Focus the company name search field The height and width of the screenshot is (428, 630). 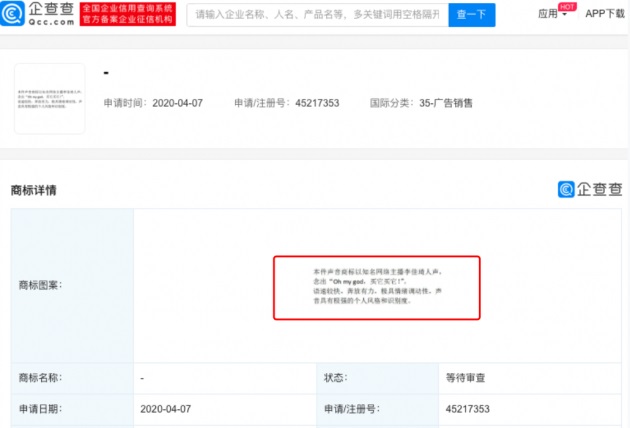coord(315,15)
